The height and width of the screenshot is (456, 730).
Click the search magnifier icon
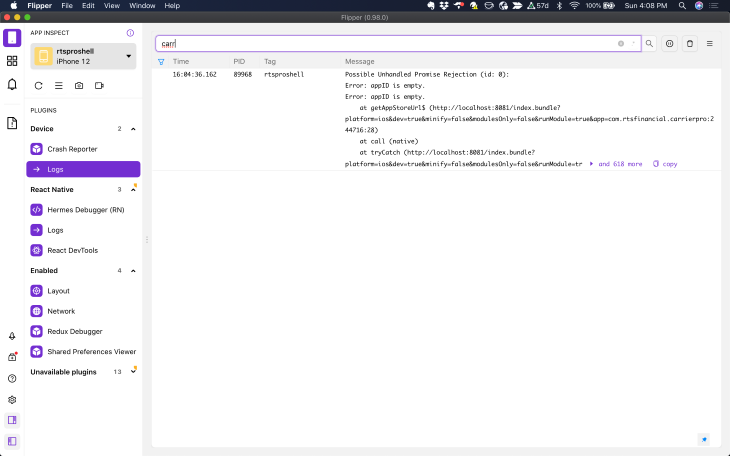tap(649, 44)
